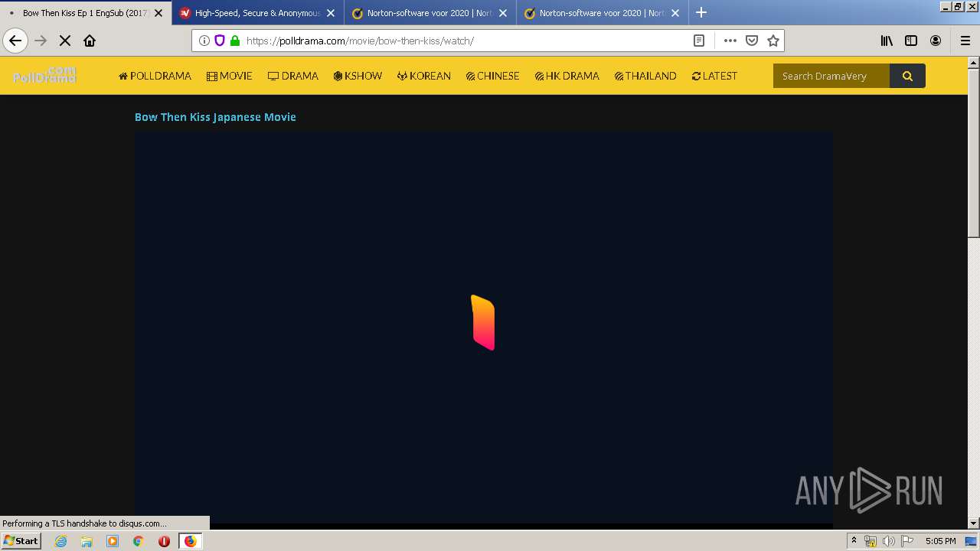Launch Internet Explorer from taskbar

[61, 541]
